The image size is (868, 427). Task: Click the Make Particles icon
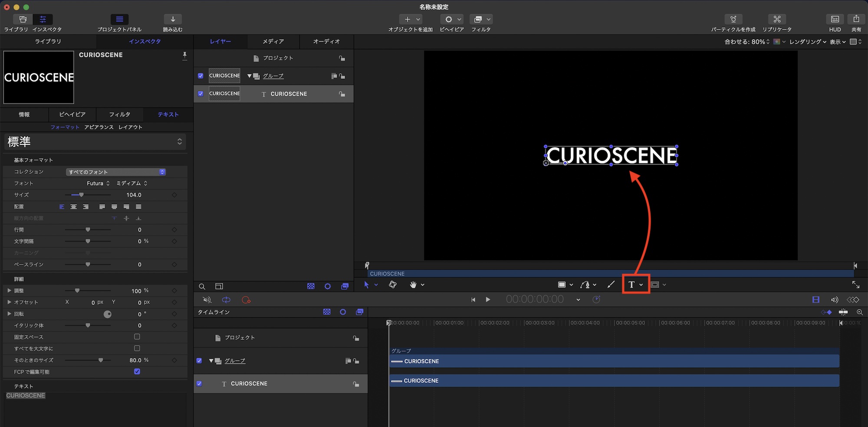(x=733, y=20)
